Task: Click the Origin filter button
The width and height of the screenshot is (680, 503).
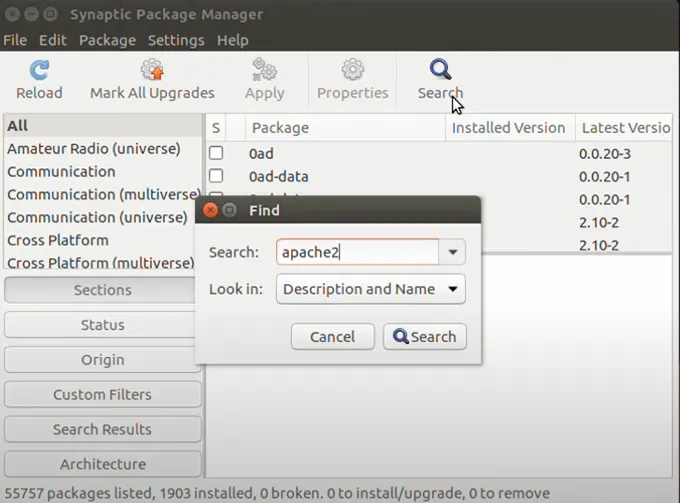Action: (102, 360)
